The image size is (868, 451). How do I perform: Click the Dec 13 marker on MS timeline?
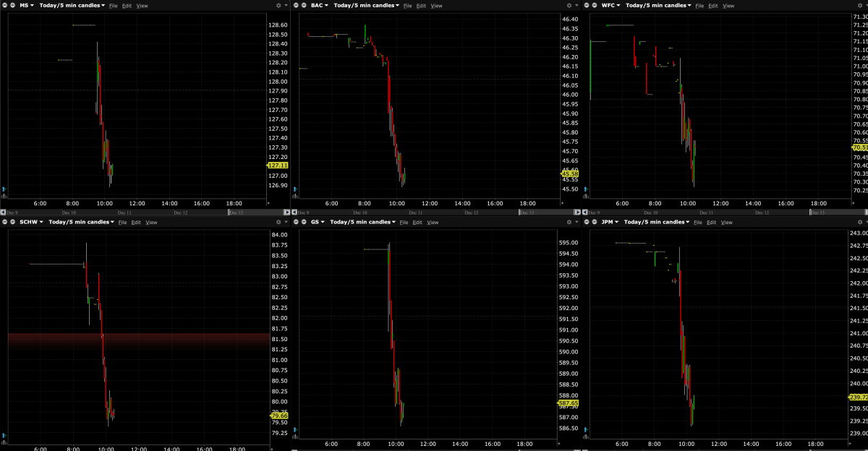236,212
